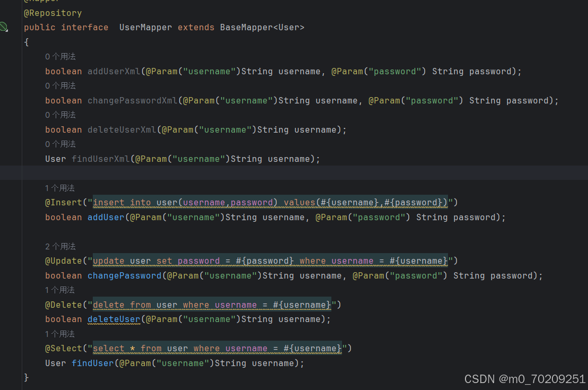Click the usages hint above @Delete annotation

tap(60, 290)
